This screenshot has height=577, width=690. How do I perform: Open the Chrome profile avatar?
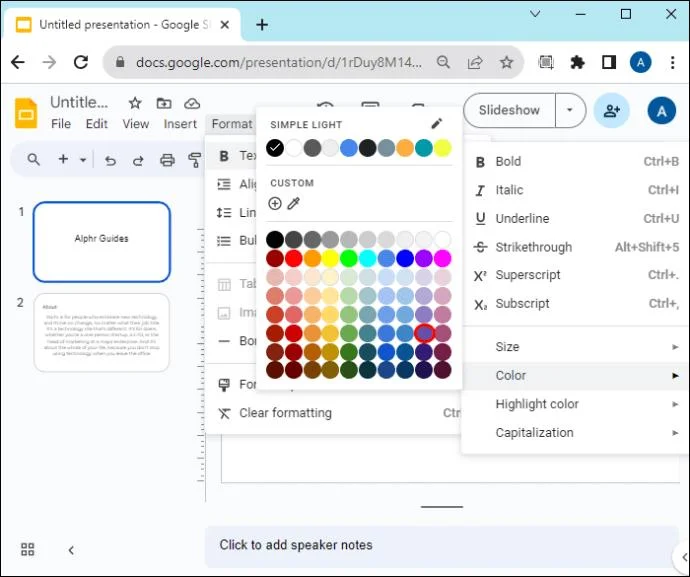tap(640, 62)
